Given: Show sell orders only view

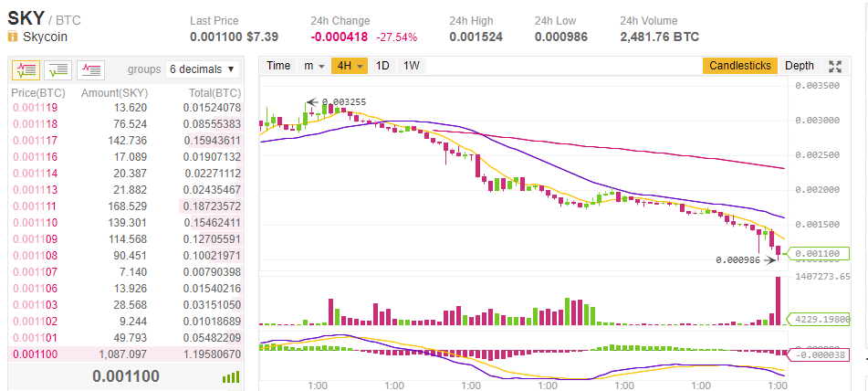Looking at the screenshot, I should (x=91, y=69).
